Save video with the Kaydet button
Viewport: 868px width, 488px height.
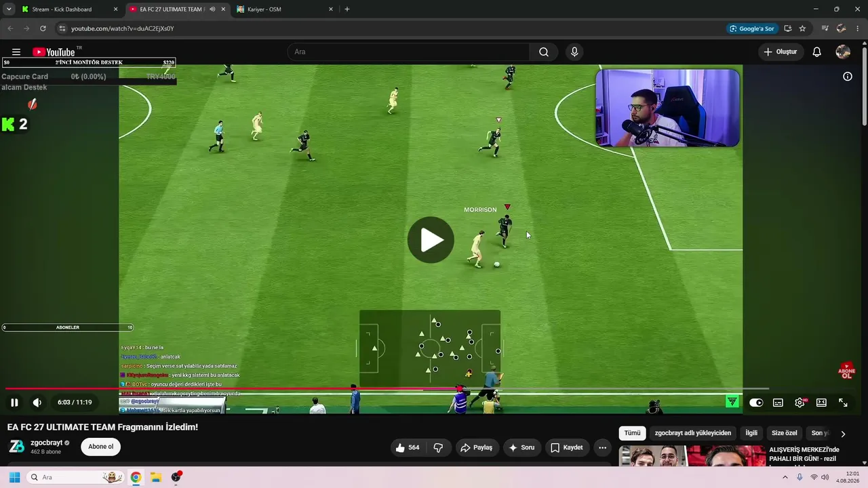pyautogui.click(x=567, y=447)
